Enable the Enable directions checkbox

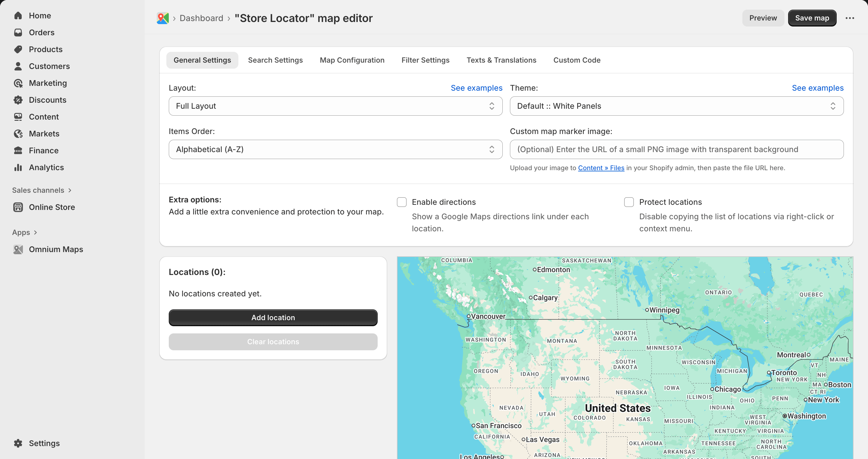click(x=402, y=202)
